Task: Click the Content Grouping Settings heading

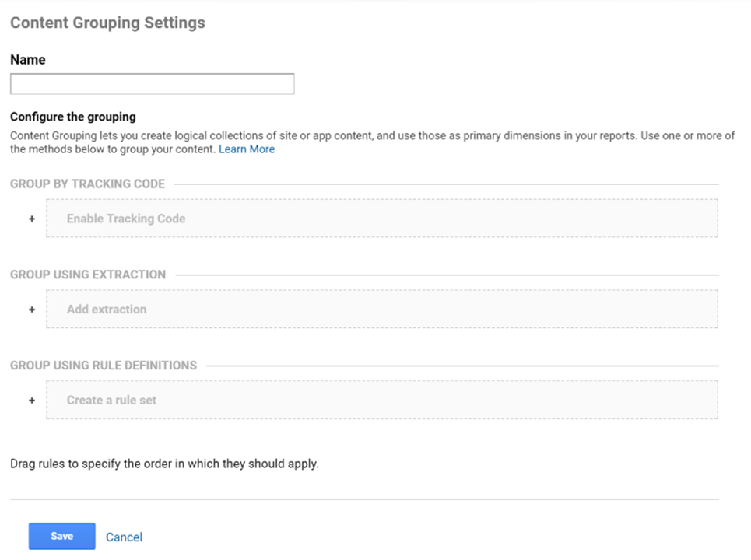Action: 107,23
